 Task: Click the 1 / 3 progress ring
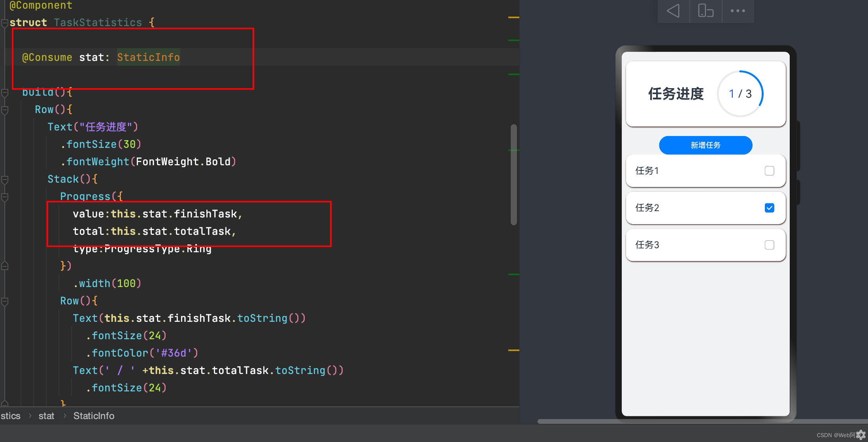click(x=740, y=94)
